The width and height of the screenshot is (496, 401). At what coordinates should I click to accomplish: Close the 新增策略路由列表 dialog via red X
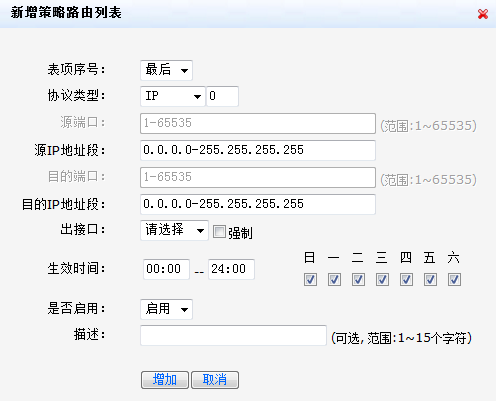tap(483, 14)
